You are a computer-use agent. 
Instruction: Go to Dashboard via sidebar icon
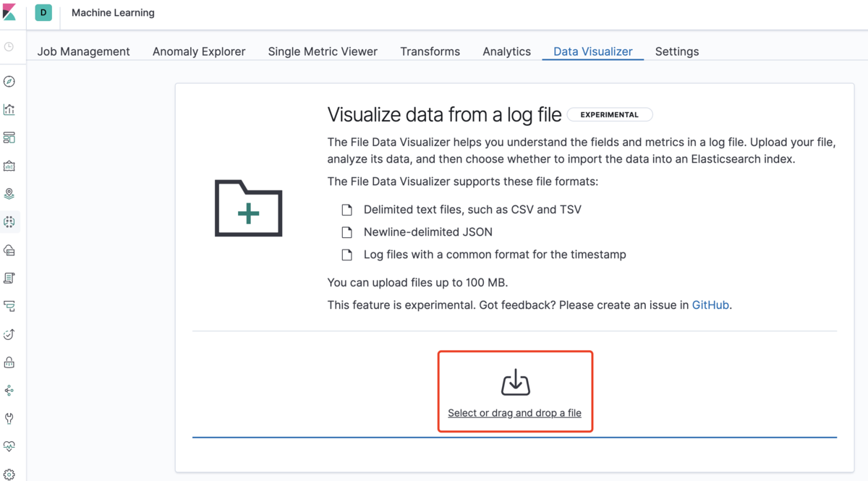coord(9,137)
